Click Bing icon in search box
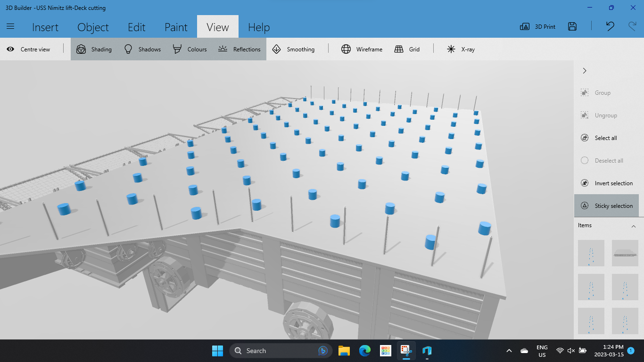The height and width of the screenshot is (362, 644). pyautogui.click(x=323, y=351)
